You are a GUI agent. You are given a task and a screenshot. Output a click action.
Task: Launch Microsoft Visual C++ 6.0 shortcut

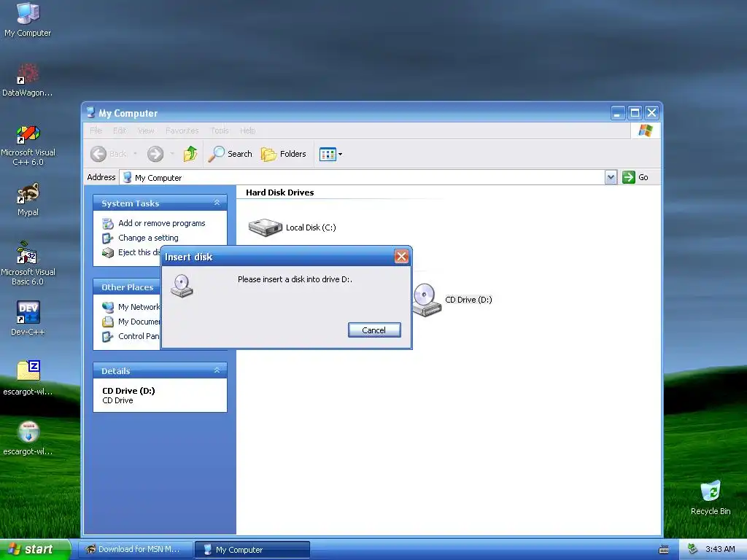[x=28, y=145]
